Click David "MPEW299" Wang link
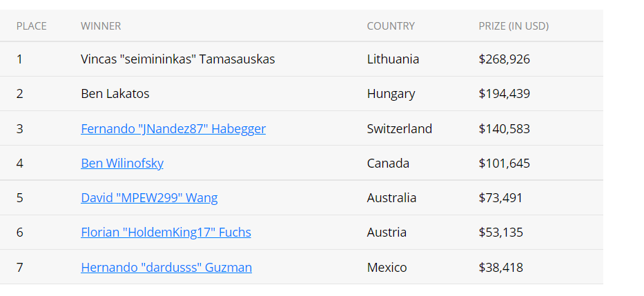The height and width of the screenshot is (296, 644). [149, 198]
